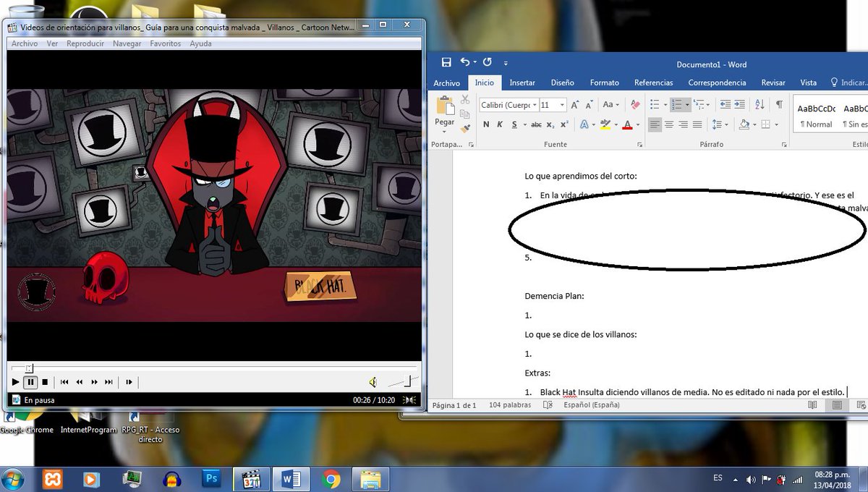Click the sort A-Z icon

[759, 105]
